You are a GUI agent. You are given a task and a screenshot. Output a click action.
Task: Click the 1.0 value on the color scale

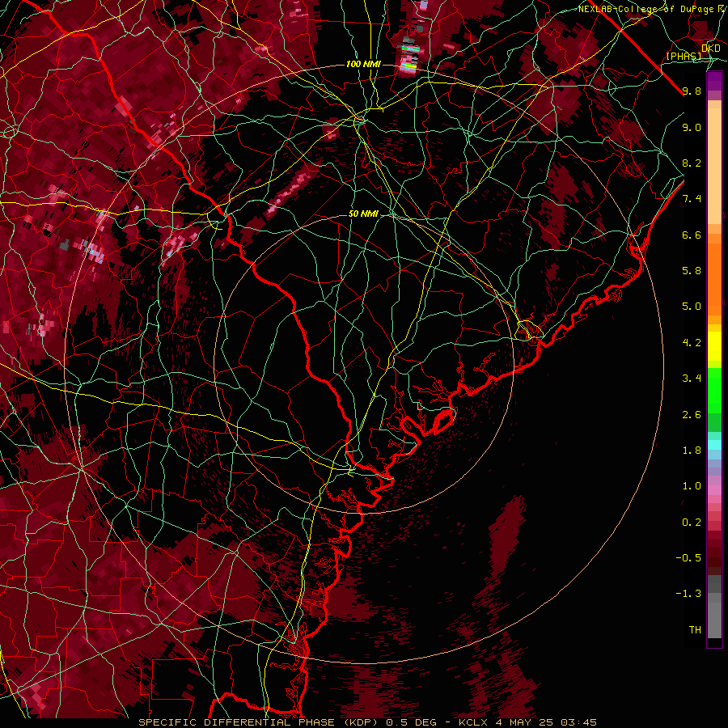[692, 486]
